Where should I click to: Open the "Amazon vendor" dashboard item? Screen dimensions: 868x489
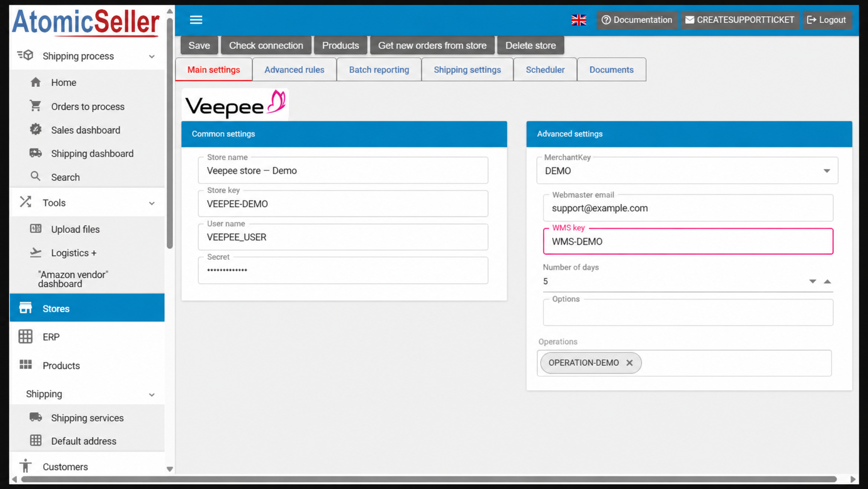[73, 279]
